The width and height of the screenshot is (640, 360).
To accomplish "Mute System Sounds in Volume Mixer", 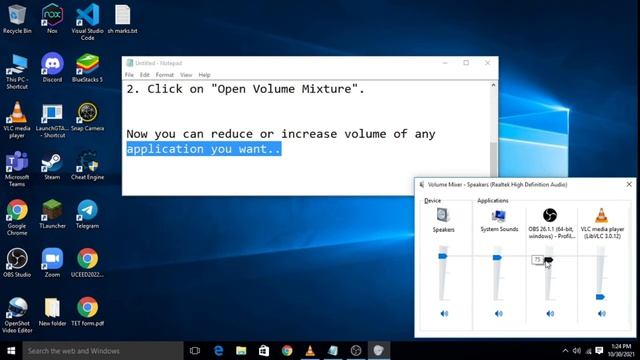I will pos(498,313).
